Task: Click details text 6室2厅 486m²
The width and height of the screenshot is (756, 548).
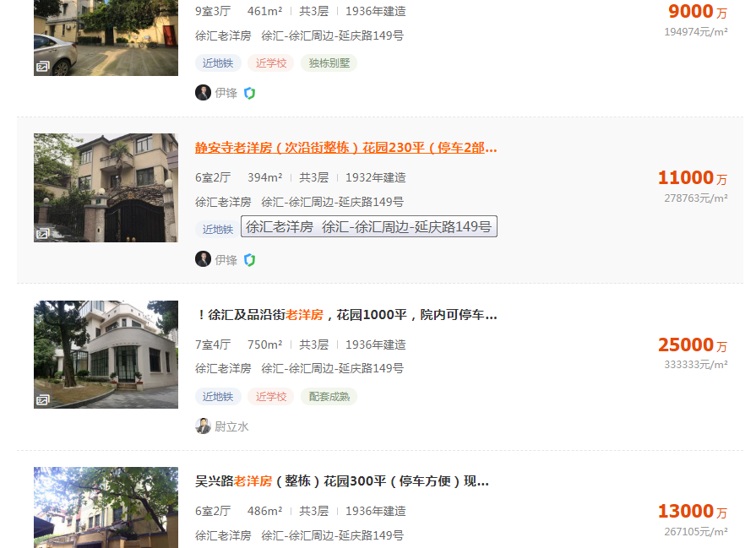Action: click(x=239, y=511)
